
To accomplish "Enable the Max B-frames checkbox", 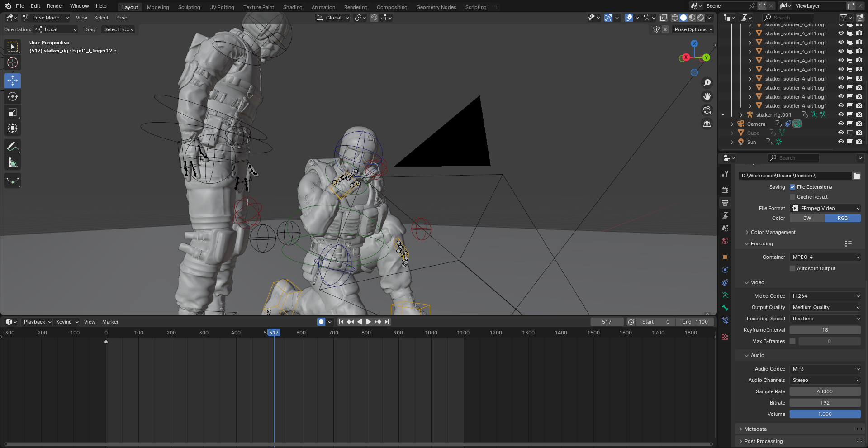I will click(792, 341).
